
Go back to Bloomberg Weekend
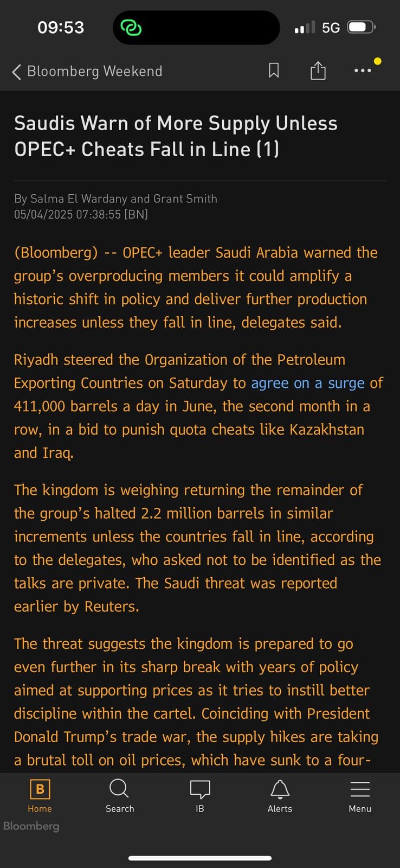click(x=95, y=71)
